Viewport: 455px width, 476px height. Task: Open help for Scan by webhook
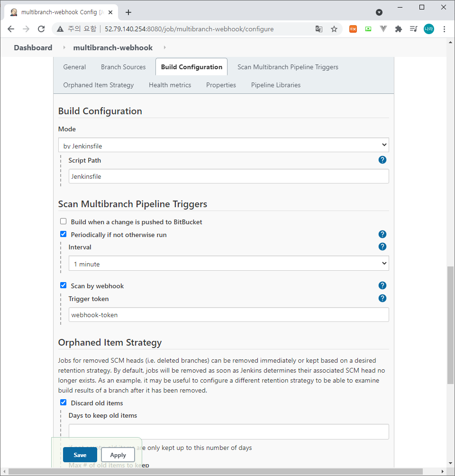pos(382,286)
